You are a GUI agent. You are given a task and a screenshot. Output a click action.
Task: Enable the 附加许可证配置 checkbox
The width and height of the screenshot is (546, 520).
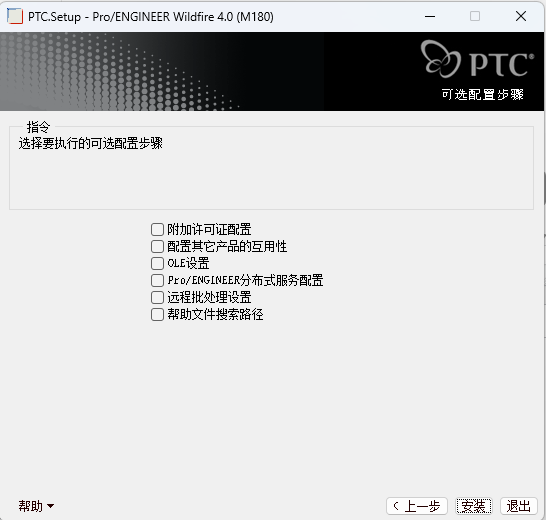coord(157,230)
